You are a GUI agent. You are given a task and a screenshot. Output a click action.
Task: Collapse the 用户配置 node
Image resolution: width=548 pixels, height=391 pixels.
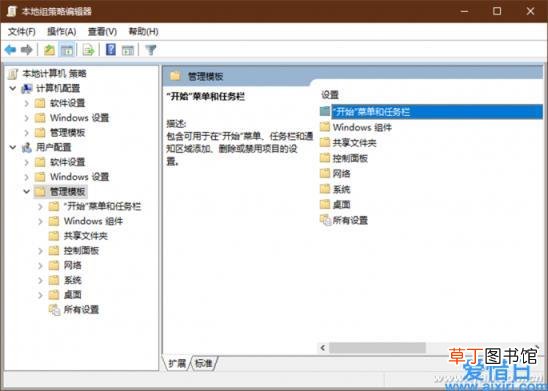point(13,147)
